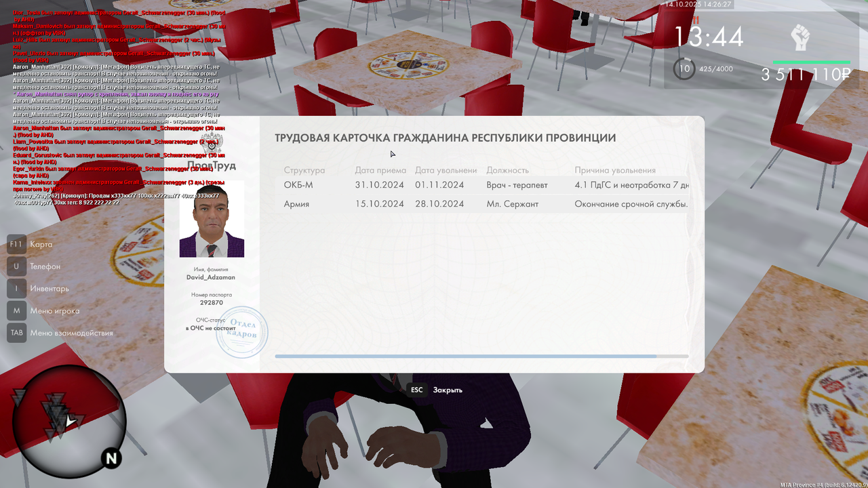Click the compass N marker on minimap
Screen dimensions: 868x488
click(111, 459)
